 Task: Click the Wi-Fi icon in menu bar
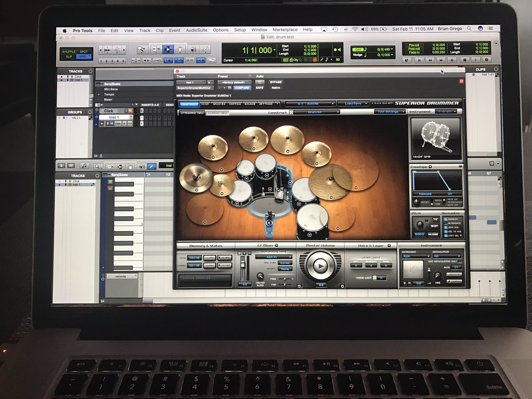pyautogui.click(x=355, y=29)
